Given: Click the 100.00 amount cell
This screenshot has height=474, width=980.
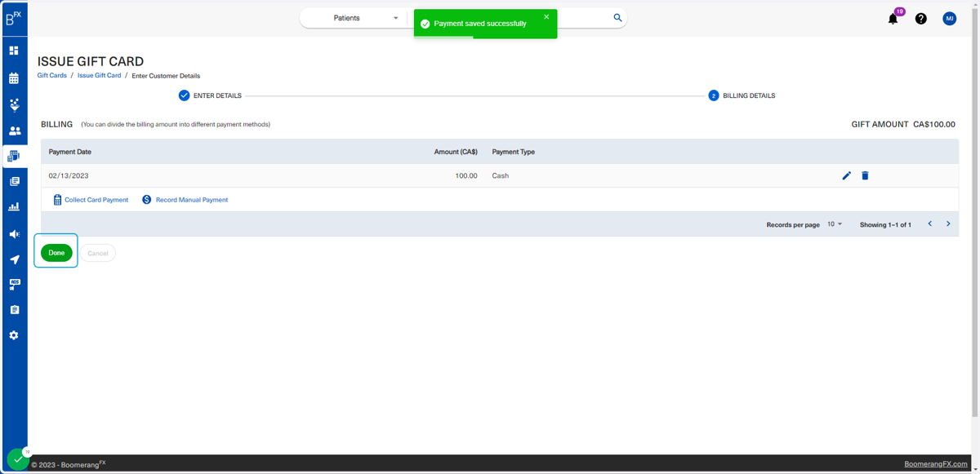Looking at the screenshot, I should click(x=465, y=175).
